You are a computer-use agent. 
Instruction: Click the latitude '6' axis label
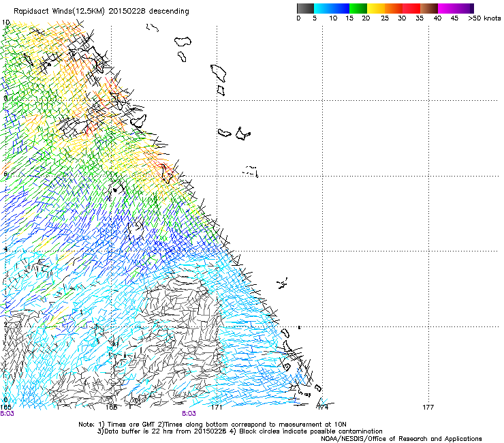tap(5, 174)
